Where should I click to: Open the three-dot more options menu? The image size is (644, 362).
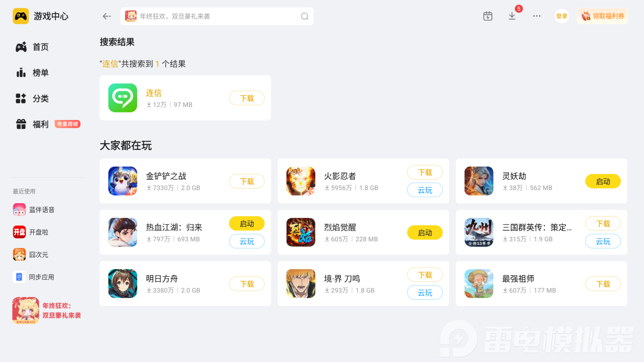(x=537, y=16)
